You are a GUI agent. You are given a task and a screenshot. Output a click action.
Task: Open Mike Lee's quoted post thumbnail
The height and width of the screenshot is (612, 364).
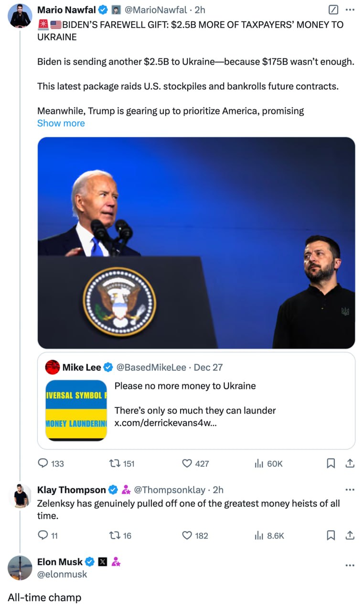pyautogui.click(x=76, y=410)
